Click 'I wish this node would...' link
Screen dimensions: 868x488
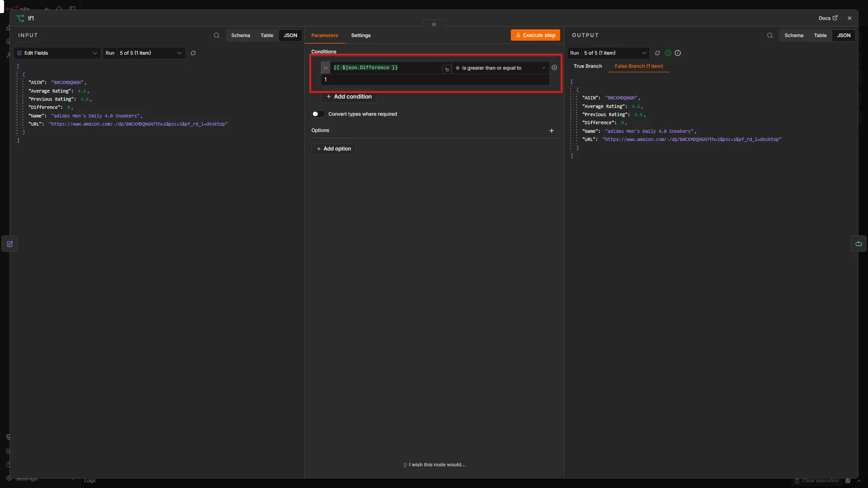pyautogui.click(x=434, y=465)
